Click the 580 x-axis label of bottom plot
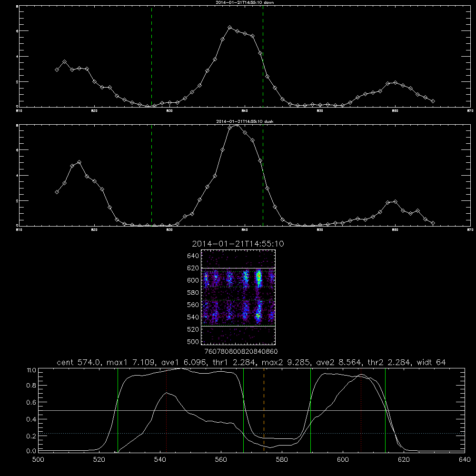The height and width of the screenshot is (476, 476). coord(282,460)
